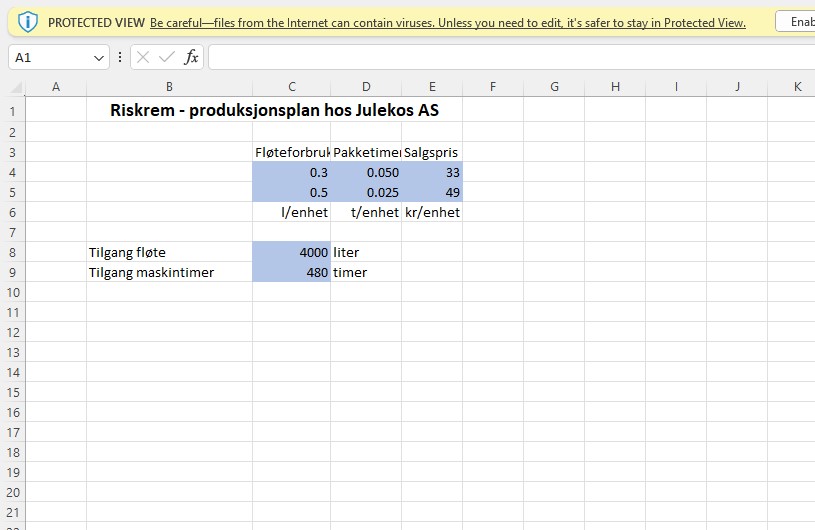Select column J header
Viewport: 815px width, 530px height.
pos(737,87)
